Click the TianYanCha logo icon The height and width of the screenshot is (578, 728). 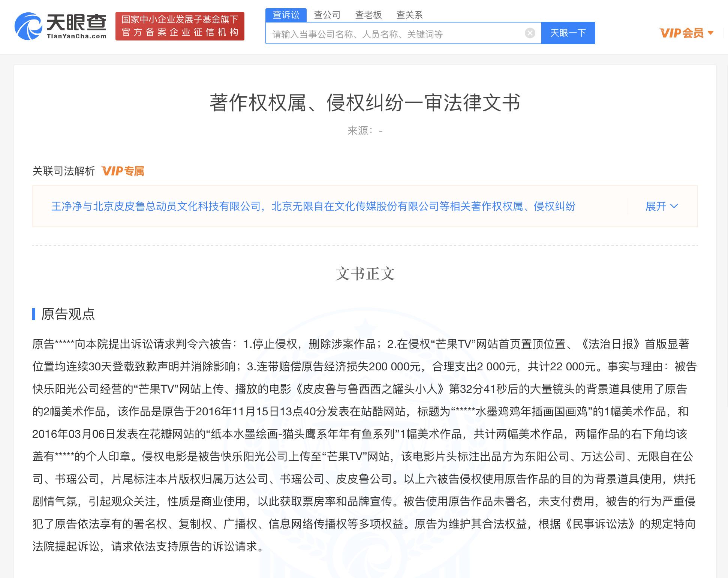click(x=28, y=26)
